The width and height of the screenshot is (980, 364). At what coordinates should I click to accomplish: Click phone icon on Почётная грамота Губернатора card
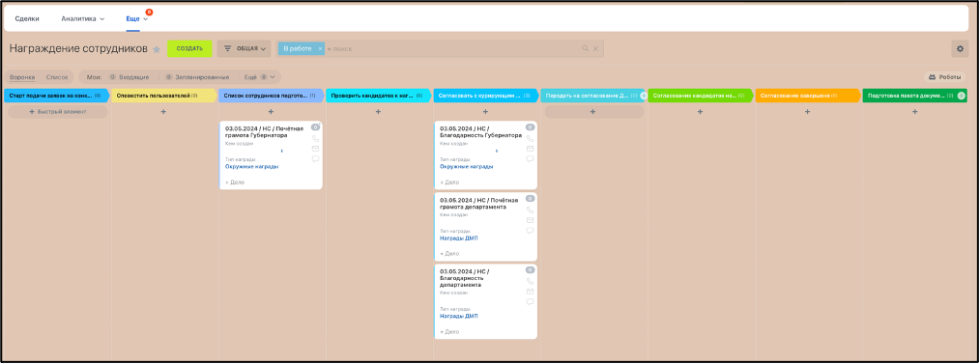click(x=316, y=139)
